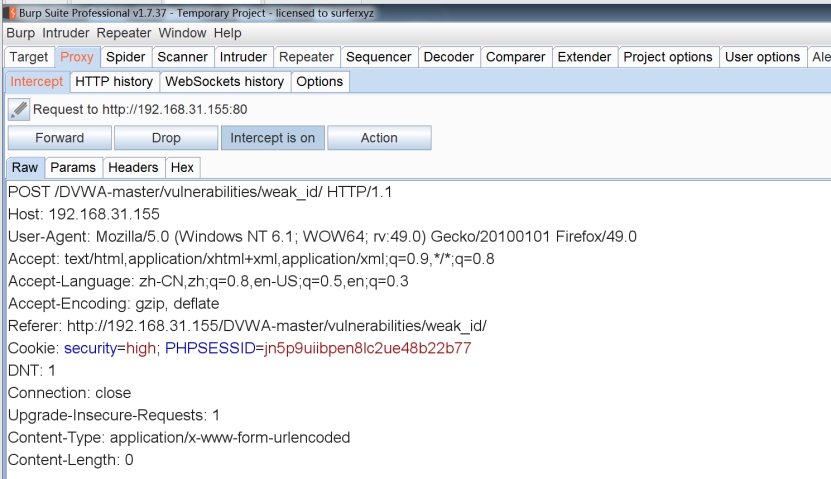Viewport: 831px width, 479px height.
Task: Switch to the Spider tab
Action: (x=126, y=57)
